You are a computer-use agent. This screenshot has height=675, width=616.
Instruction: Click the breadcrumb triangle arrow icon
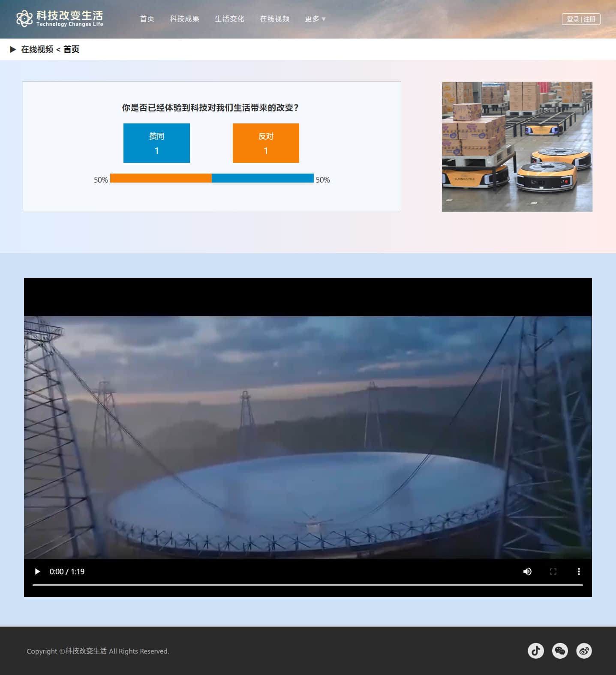click(13, 49)
